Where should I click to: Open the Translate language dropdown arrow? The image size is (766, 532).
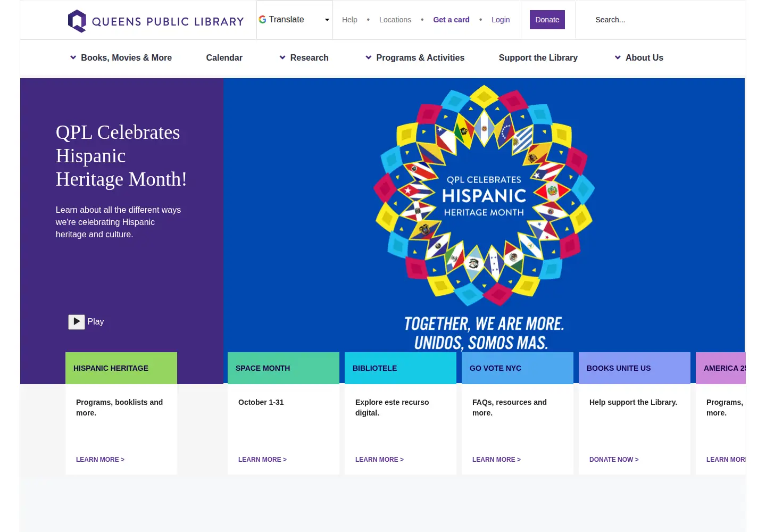click(327, 20)
